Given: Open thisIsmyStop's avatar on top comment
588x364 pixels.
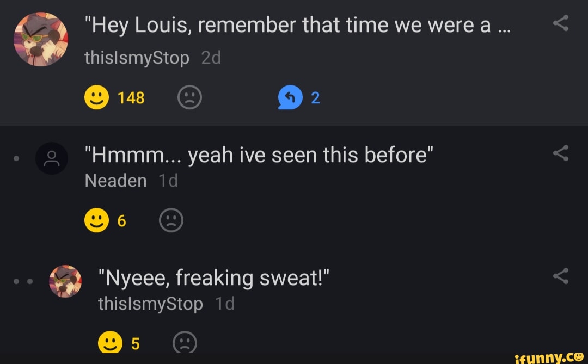Looking at the screenshot, I should click(41, 39).
